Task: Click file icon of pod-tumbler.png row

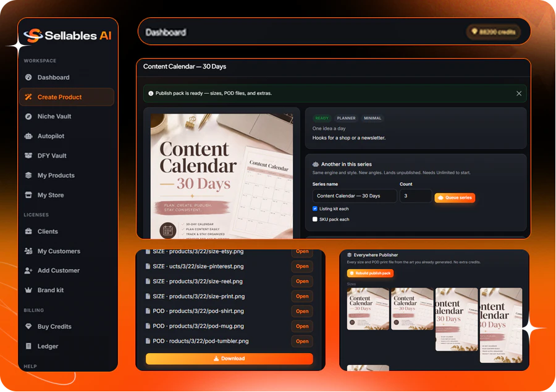Action: 148,341
